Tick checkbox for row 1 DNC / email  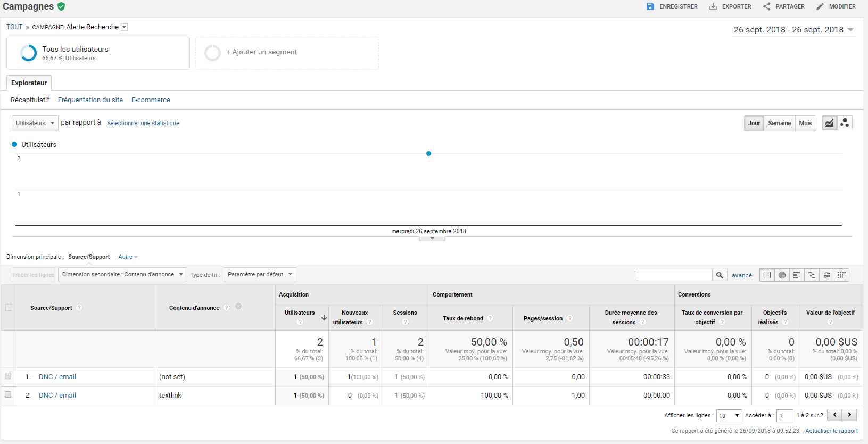tap(8, 376)
